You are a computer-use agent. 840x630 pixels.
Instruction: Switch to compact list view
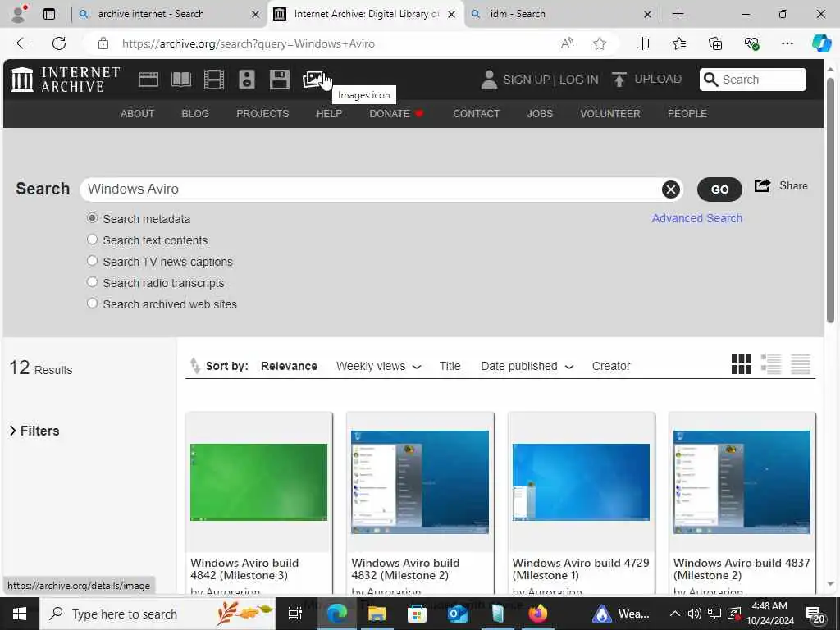801,364
